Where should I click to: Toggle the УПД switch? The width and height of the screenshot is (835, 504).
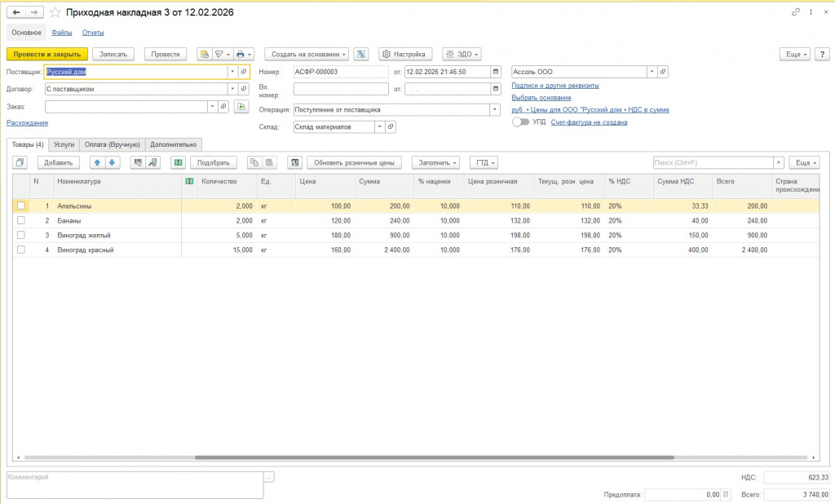pos(520,122)
